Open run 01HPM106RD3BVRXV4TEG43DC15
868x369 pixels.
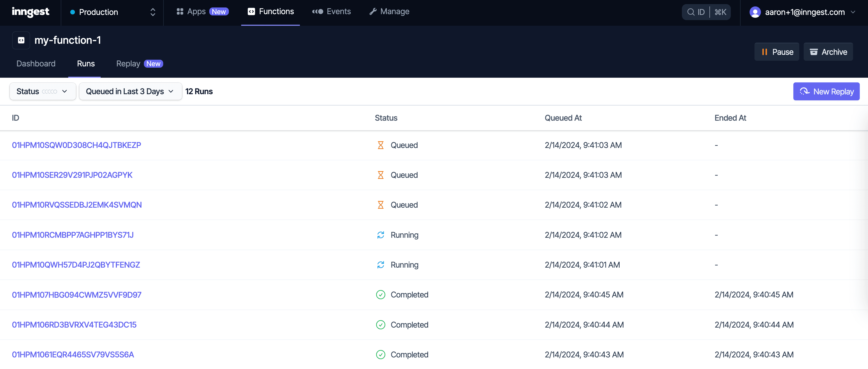coord(74,325)
